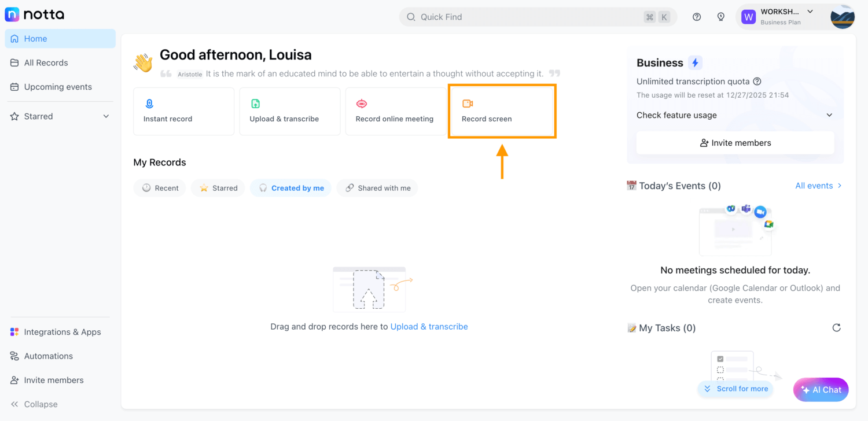The width and height of the screenshot is (868, 421).
Task: Click the usage reset date text
Action: (x=713, y=95)
